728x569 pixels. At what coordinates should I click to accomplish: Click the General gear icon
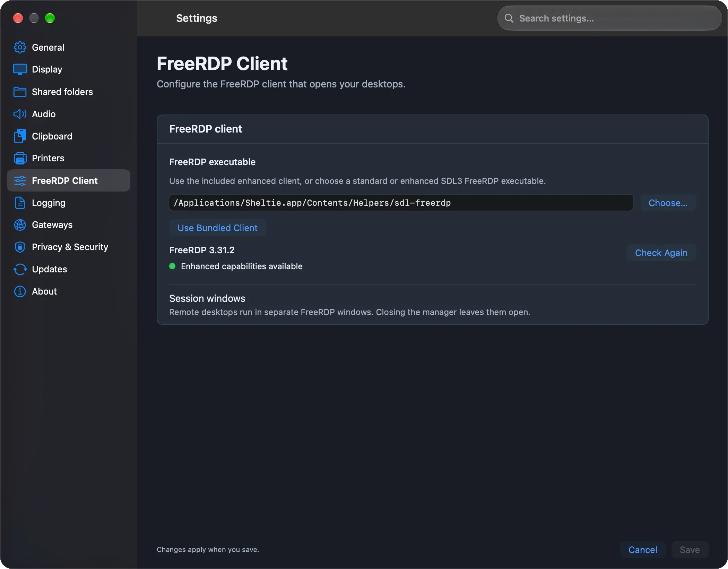(x=20, y=48)
